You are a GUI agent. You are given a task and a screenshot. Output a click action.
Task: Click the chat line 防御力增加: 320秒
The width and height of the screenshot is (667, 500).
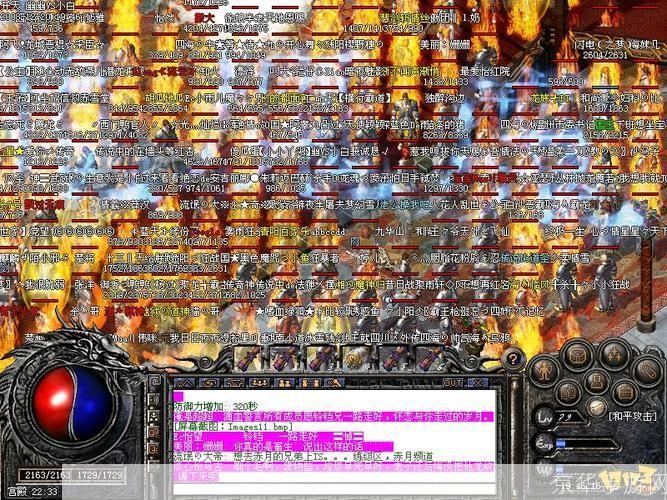point(216,406)
